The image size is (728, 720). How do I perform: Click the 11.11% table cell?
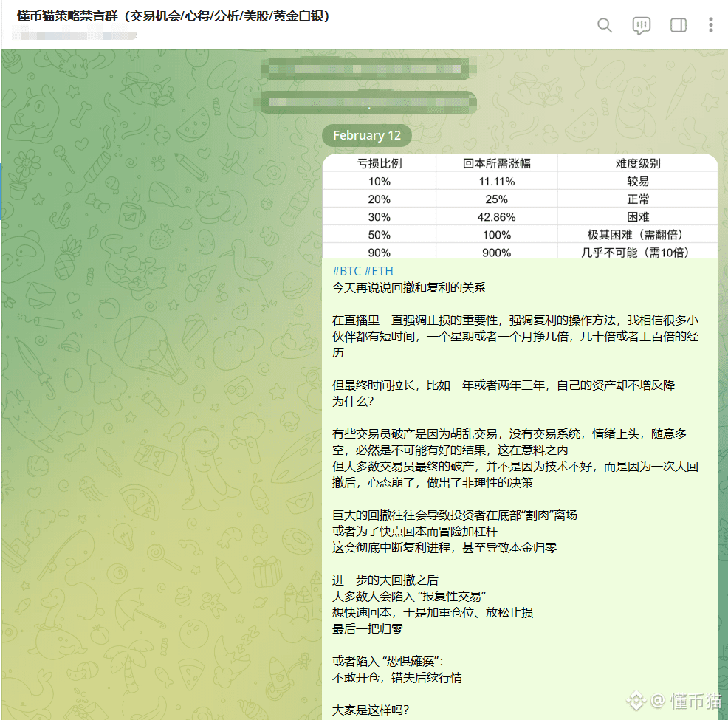tap(497, 182)
